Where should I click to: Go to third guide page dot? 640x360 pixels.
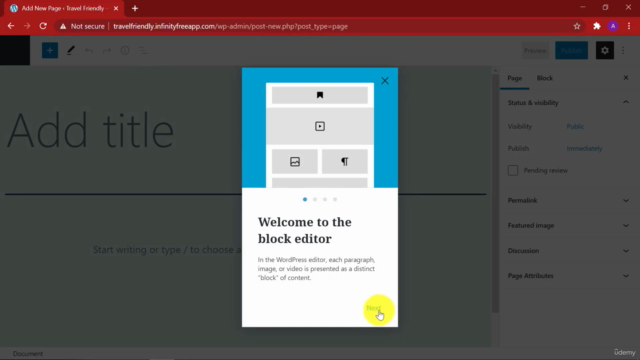coord(325,200)
